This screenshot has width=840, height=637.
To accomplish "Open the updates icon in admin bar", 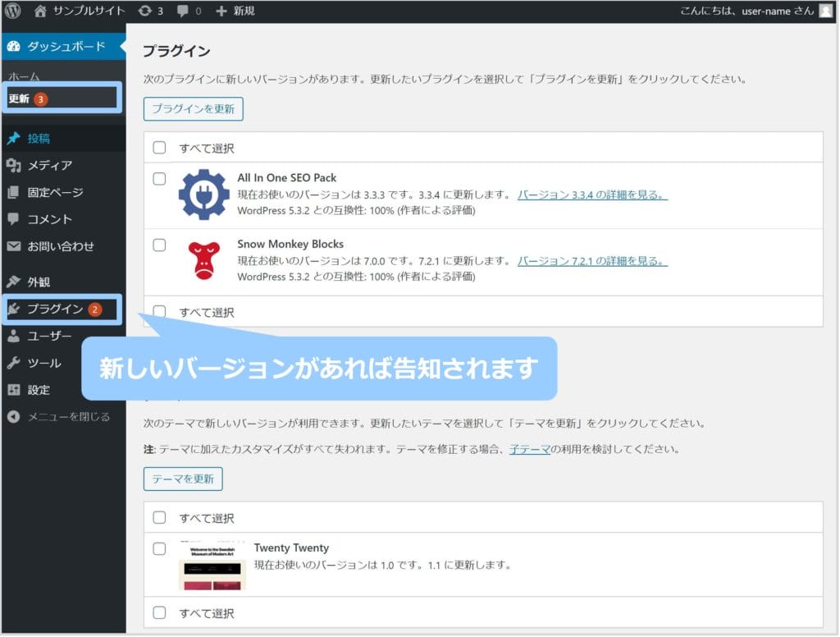I will pyautogui.click(x=145, y=11).
